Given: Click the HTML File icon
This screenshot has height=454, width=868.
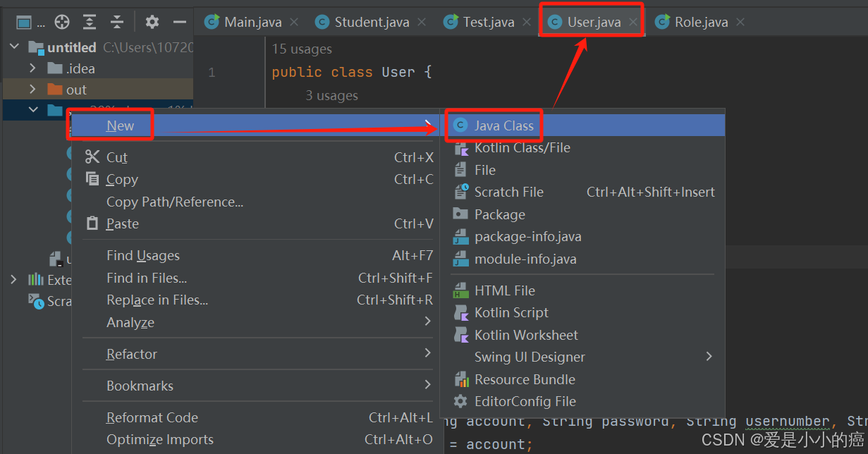Looking at the screenshot, I should tap(460, 290).
